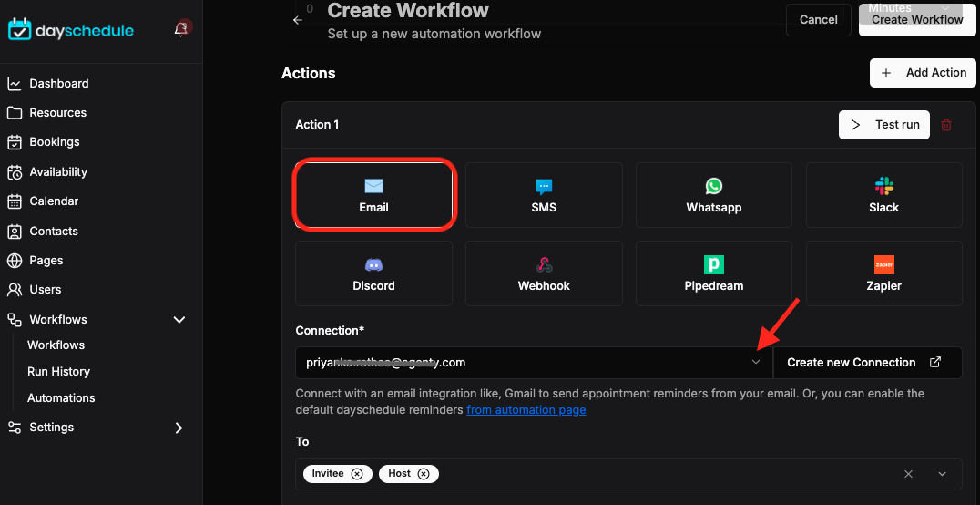Expand the Settings menu chevron
Screen dimensions: 980x505
tap(179, 428)
